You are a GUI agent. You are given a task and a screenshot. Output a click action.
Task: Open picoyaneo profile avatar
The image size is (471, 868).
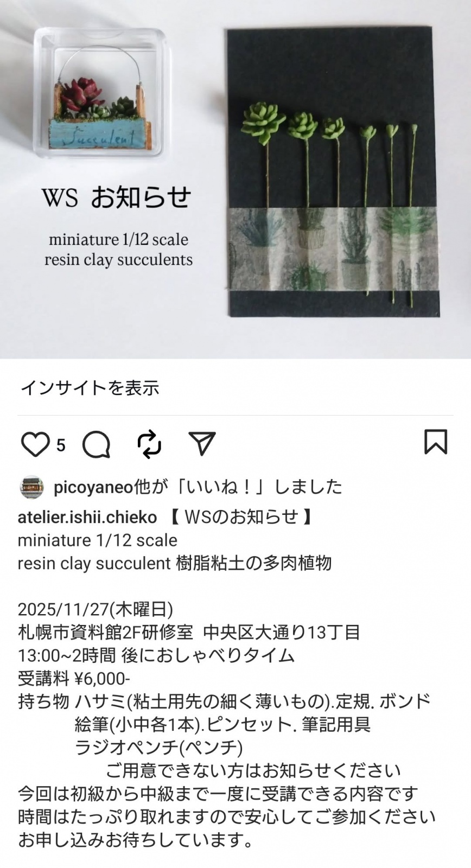tap(31, 487)
